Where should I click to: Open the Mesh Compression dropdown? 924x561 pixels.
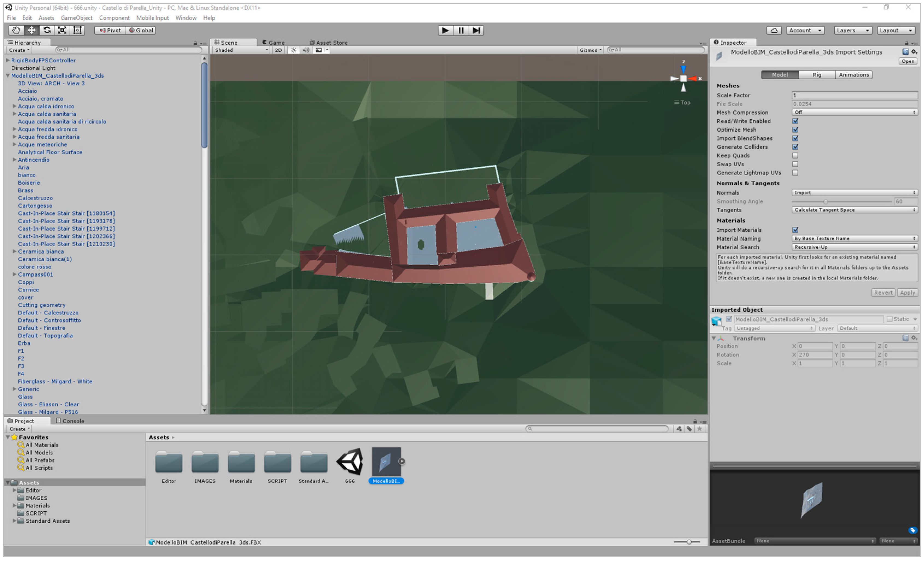(854, 113)
